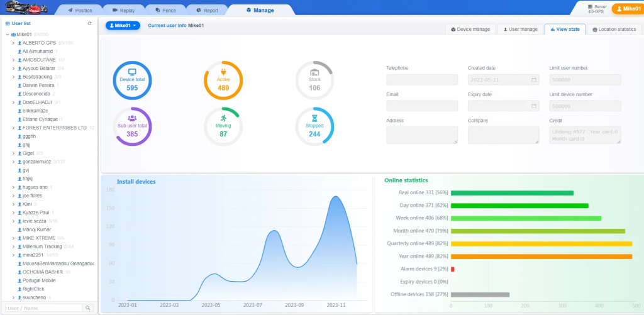Click the Active plug icon
Screen dimensions: 644x315
(x=223, y=72)
